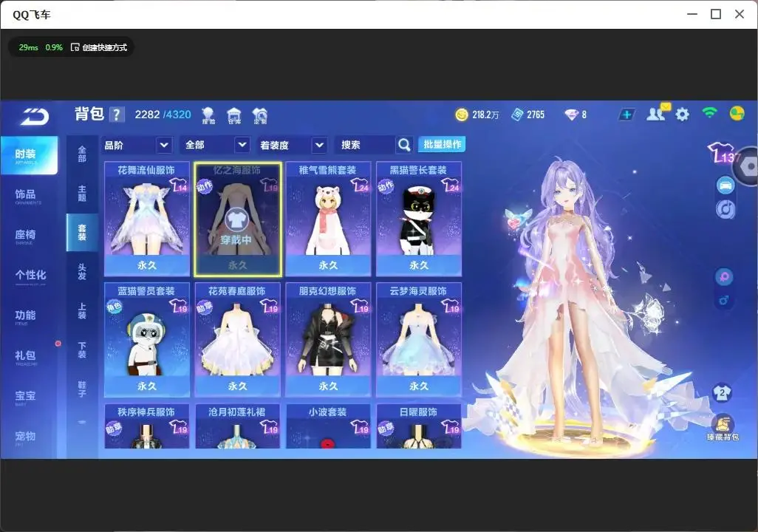This screenshot has height=532, width=758.
Task: Click the 背包 title text
Action: click(89, 114)
